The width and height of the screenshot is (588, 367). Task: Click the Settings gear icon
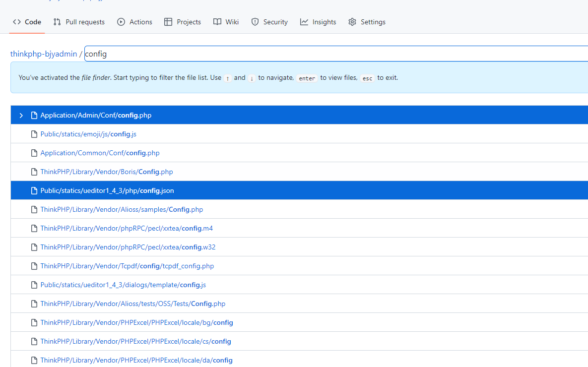(352, 22)
